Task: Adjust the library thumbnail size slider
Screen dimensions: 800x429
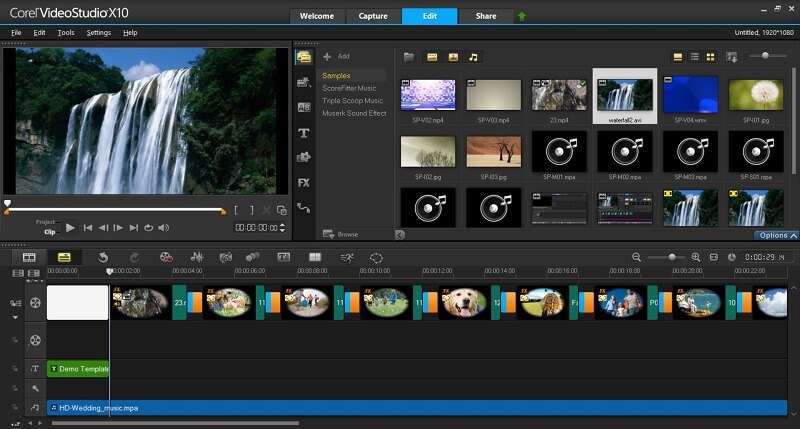Action: point(767,56)
